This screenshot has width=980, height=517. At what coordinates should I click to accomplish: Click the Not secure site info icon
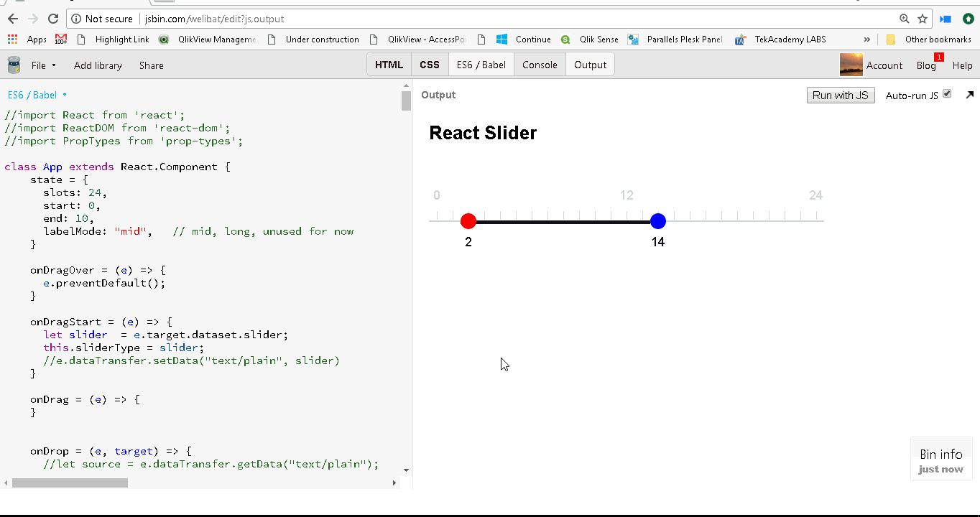[78, 19]
